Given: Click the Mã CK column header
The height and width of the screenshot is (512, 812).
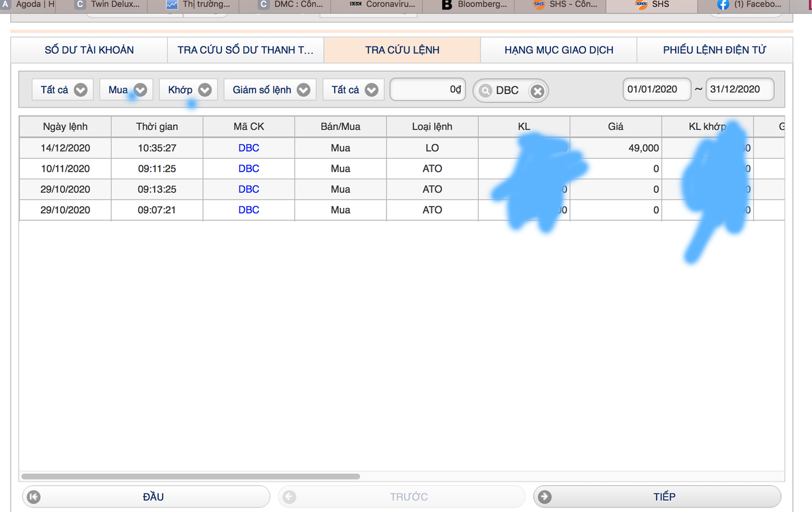Looking at the screenshot, I should [249, 127].
